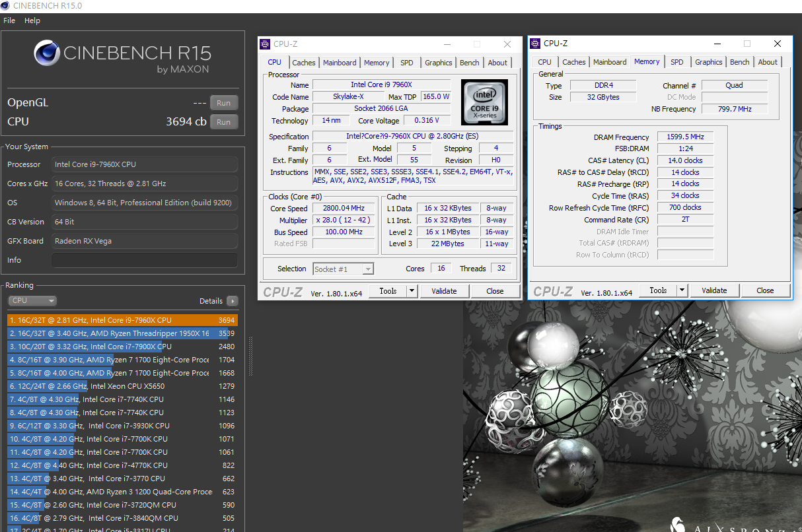The height and width of the screenshot is (532, 802).
Task: Click the Core Speed value 2800.04 MHz
Action: pyautogui.click(x=344, y=209)
